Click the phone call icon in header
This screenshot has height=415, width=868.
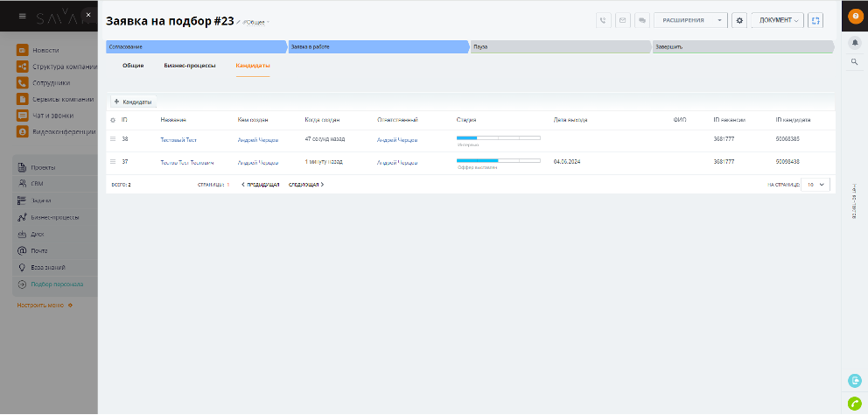point(603,20)
